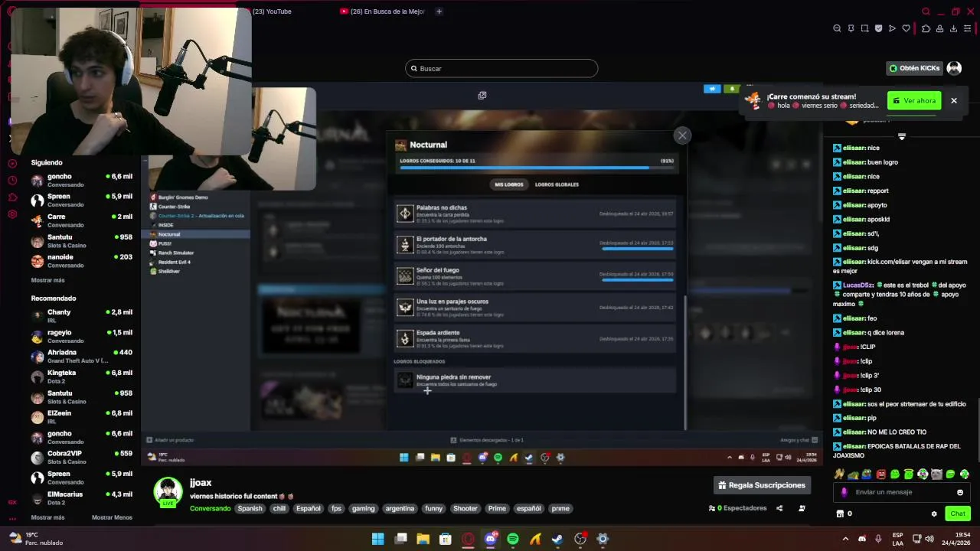Viewport: 980px width, 551px height.
Task: Click Regala Suscripciones button
Action: (762, 485)
